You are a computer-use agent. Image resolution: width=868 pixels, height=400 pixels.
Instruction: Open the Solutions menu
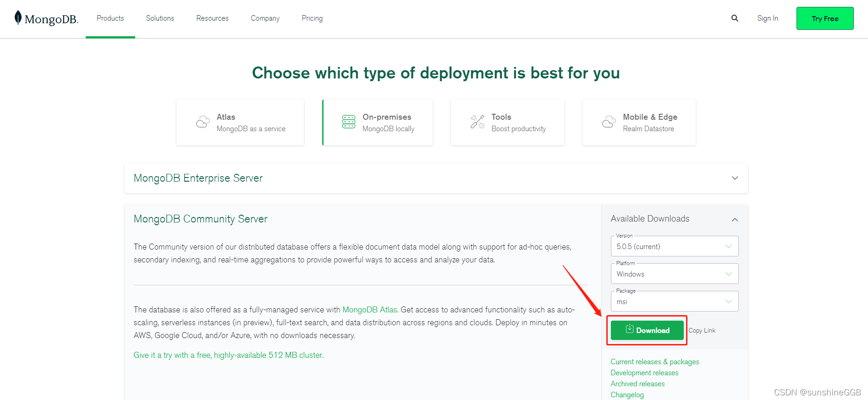coord(160,18)
